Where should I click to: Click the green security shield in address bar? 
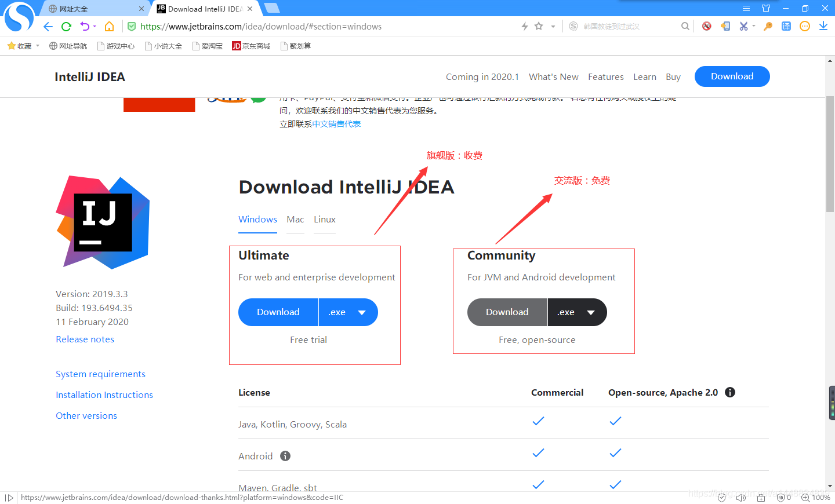[132, 27]
